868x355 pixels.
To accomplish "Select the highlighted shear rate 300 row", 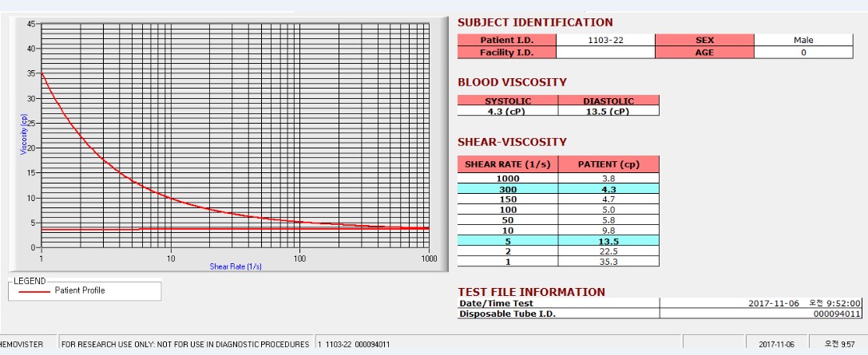I will tap(558, 189).
